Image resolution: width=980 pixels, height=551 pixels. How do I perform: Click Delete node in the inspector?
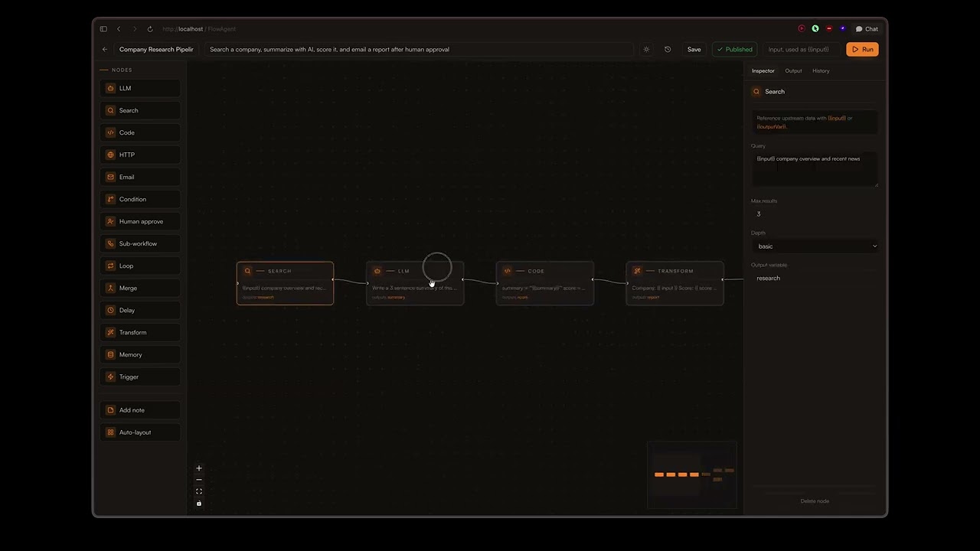point(815,501)
